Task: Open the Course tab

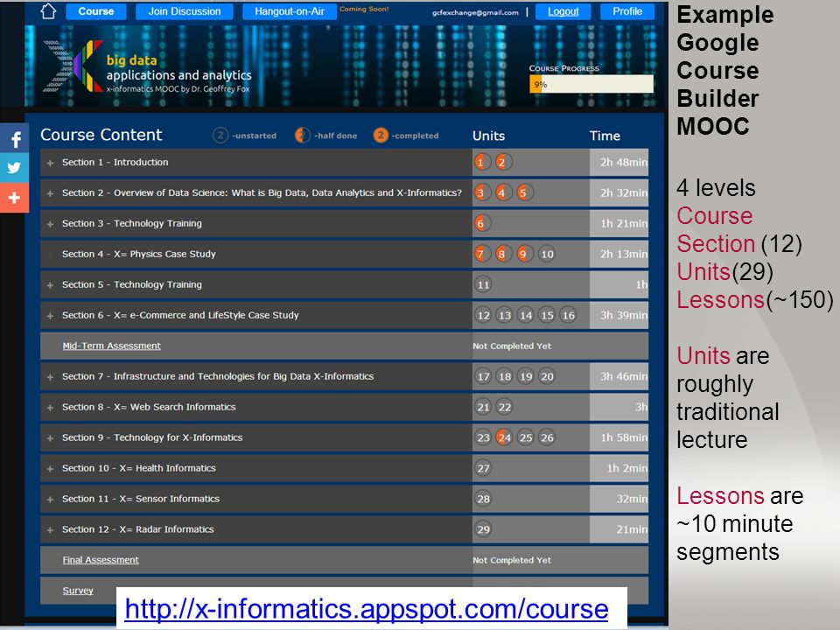Action: coord(96,11)
